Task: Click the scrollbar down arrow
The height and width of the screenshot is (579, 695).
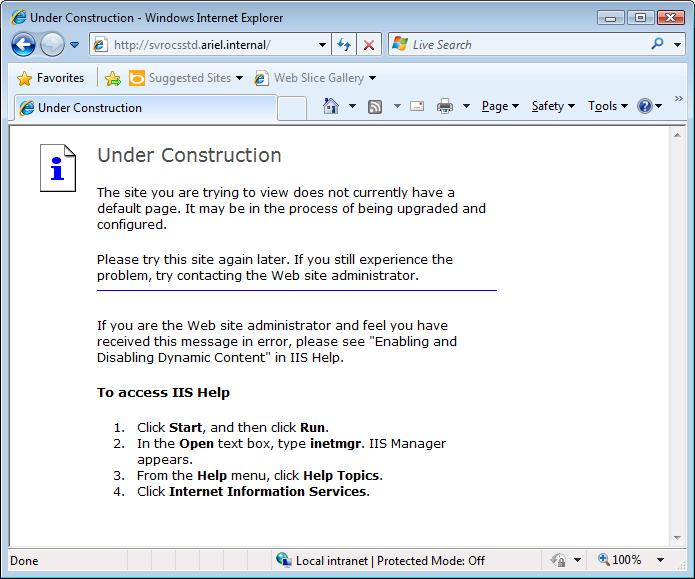Action: click(677, 538)
